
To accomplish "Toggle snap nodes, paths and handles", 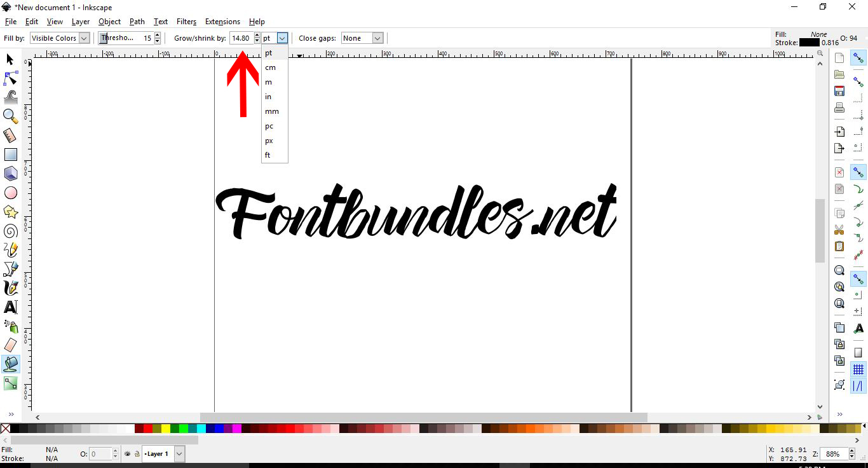I will 858,172.
